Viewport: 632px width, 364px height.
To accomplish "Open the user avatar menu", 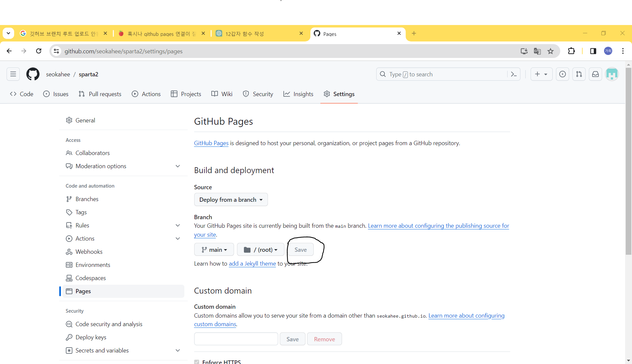I will pyautogui.click(x=612, y=74).
